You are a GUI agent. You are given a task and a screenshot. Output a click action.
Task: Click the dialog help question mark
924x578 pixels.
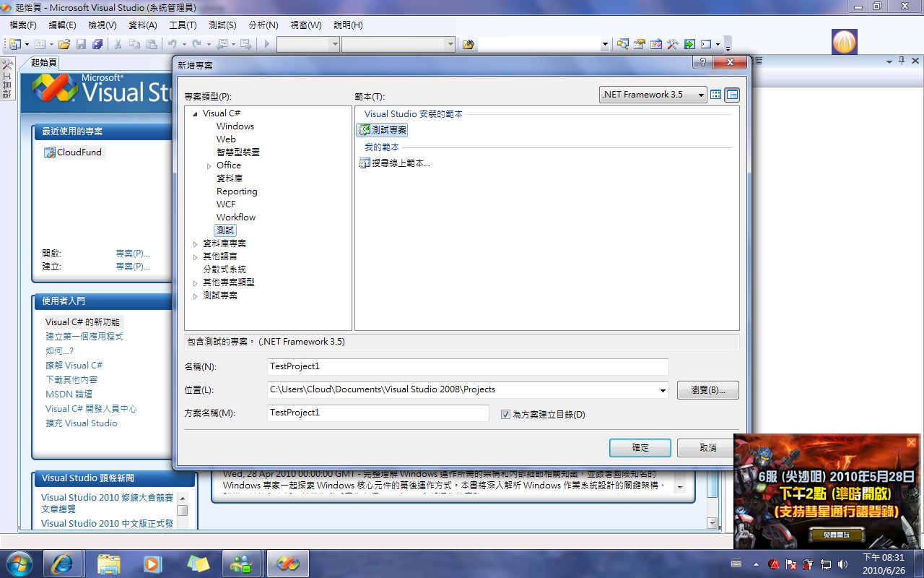pos(702,63)
